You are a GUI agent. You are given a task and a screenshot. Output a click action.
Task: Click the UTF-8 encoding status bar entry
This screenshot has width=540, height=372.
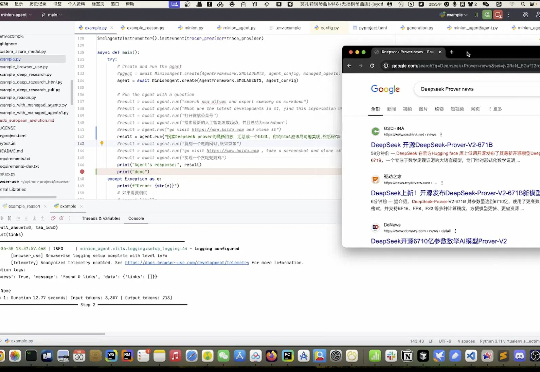pyautogui.click(x=445, y=341)
